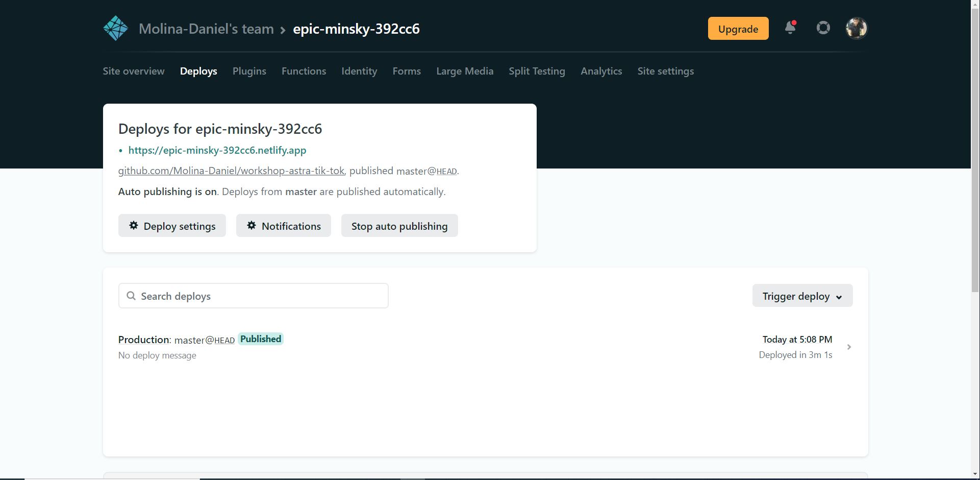This screenshot has height=480, width=980.
Task: Click the gear icon on Notifications
Action: (x=251, y=225)
